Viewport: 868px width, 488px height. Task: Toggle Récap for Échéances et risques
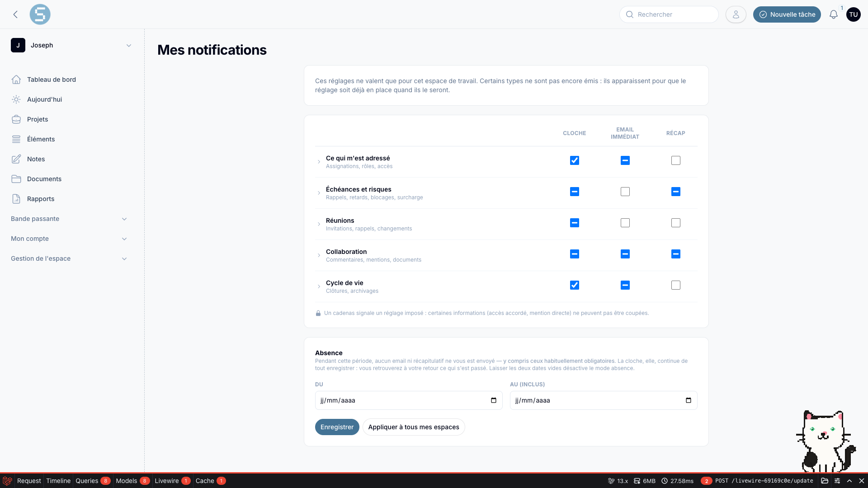pyautogui.click(x=676, y=192)
